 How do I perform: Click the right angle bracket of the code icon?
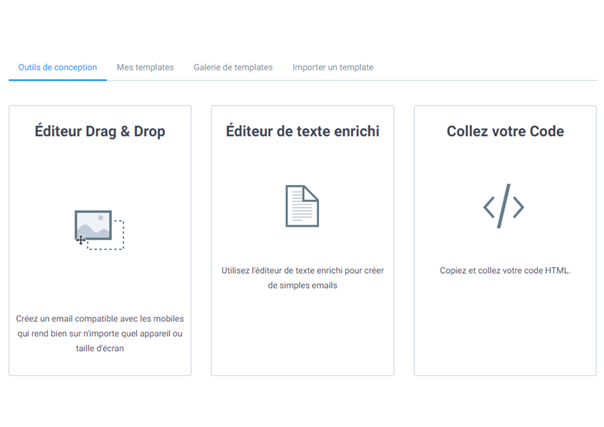[518, 207]
